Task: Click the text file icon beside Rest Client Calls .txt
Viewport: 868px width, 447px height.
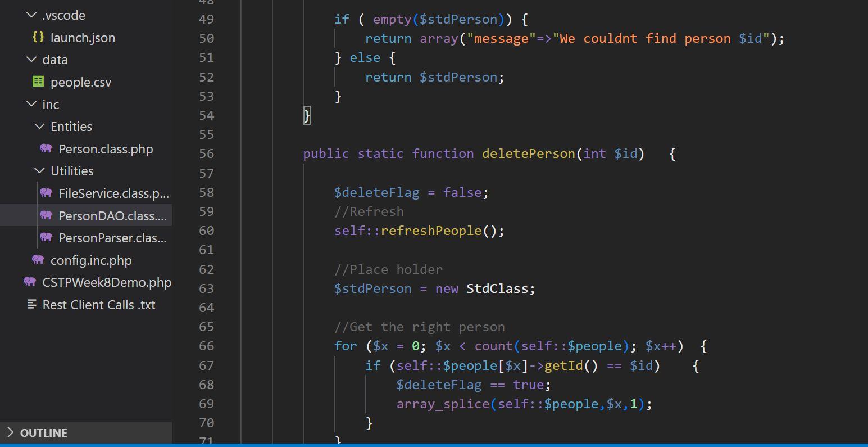Action: pos(32,304)
